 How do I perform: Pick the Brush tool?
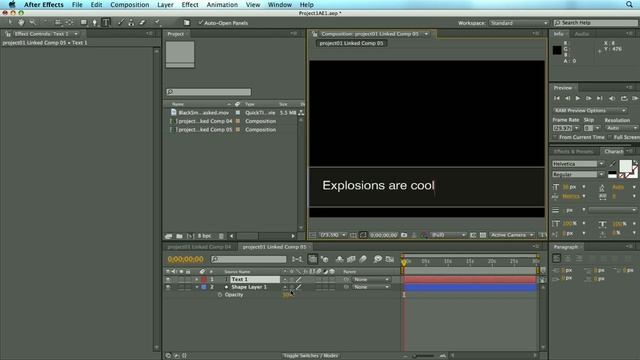tap(121, 22)
